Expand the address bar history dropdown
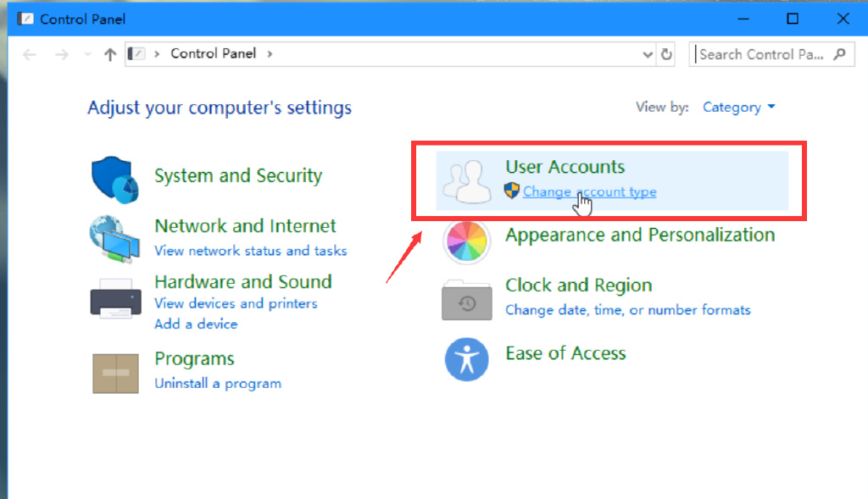The image size is (868, 499). pos(648,54)
